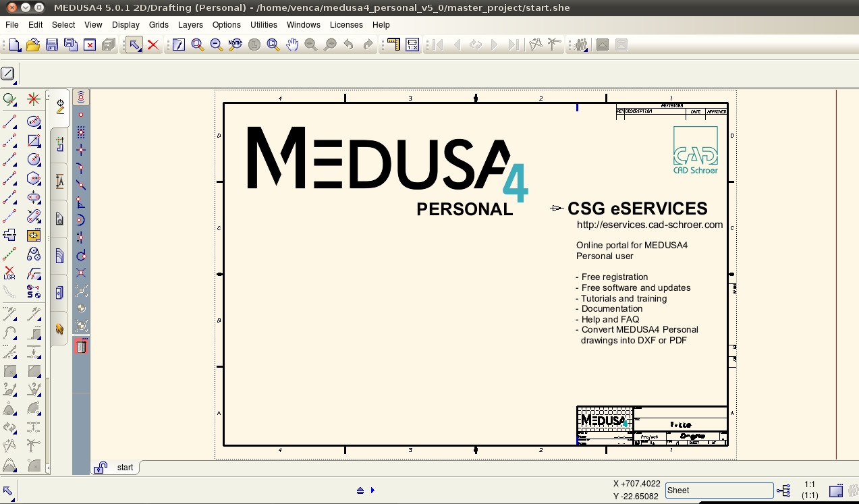Zoom out using the magnifier minus icon
Screen dimensions: 859x504
pos(216,45)
